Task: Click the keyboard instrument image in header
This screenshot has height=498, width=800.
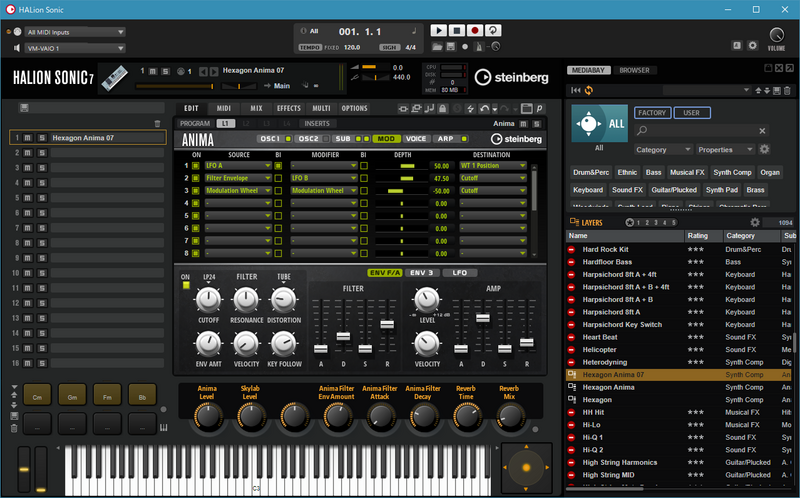Action: (x=115, y=78)
